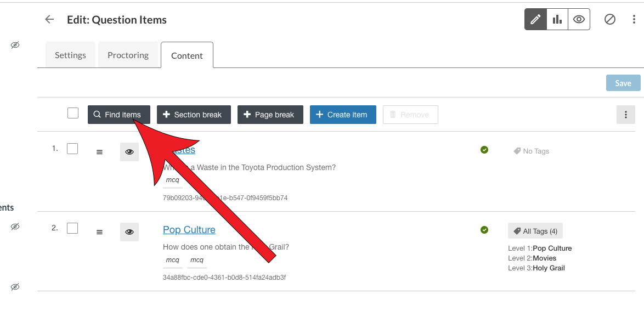
Task: Click the Edit: Question Items heading
Action: pos(117,20)
